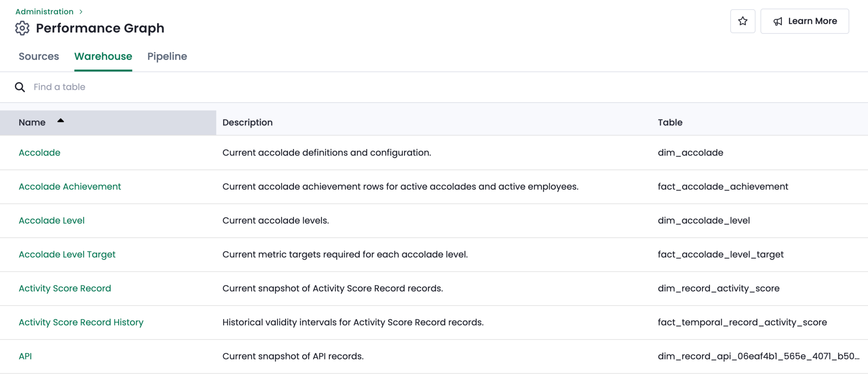
Task: Open the Learn More button
Action: click(805, 21)
